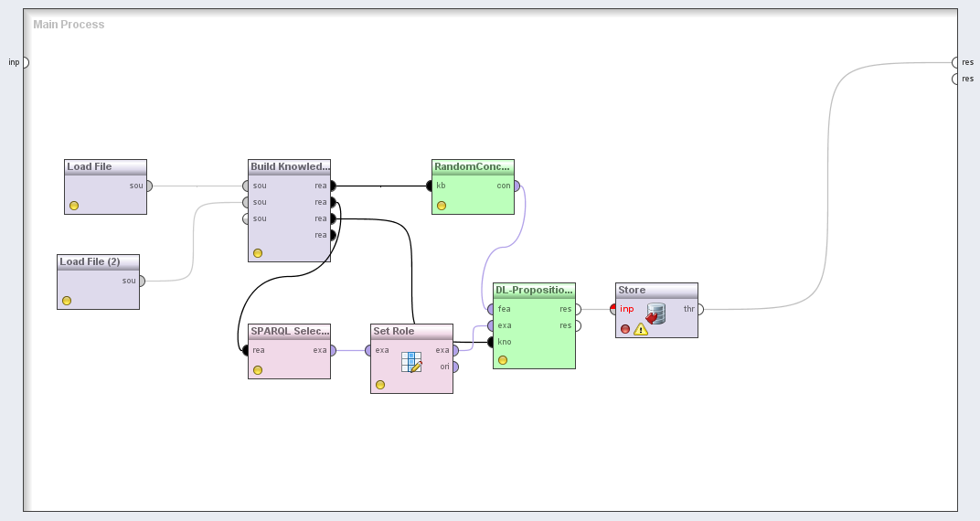Select the SPARQL Selec... operator header
This screenshot has width=980, height=521.
point(289,331)
